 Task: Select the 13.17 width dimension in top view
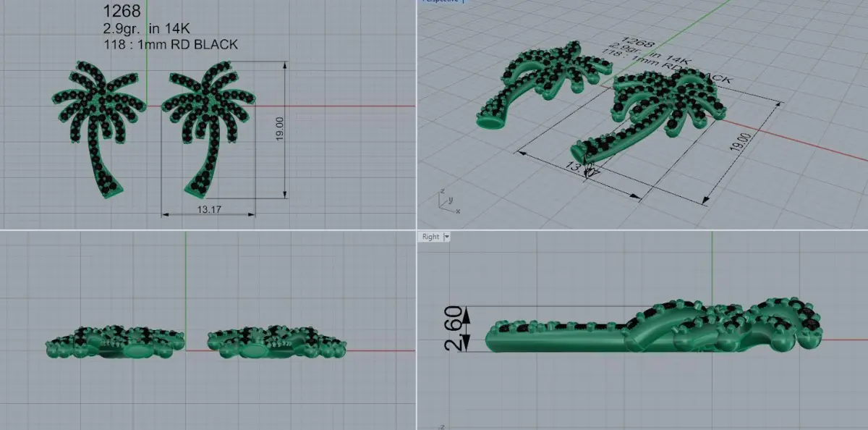click(x=208, y=209)
